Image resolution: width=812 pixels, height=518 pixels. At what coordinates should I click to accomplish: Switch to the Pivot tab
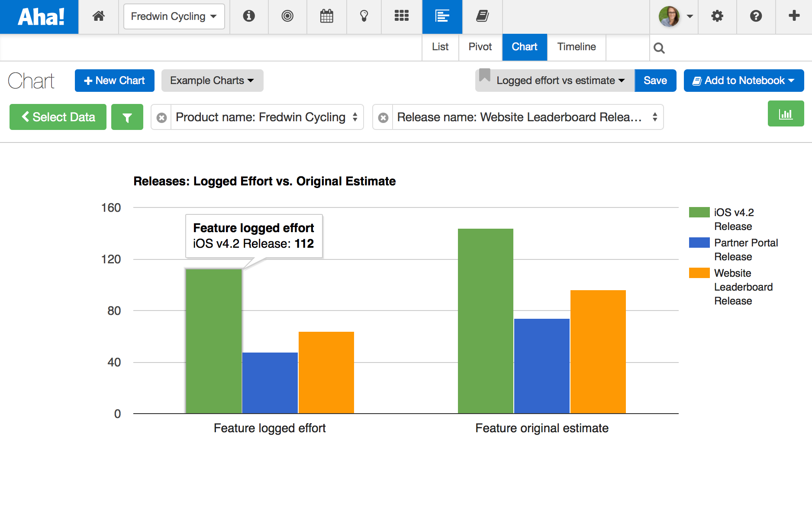tap(480, 47)
